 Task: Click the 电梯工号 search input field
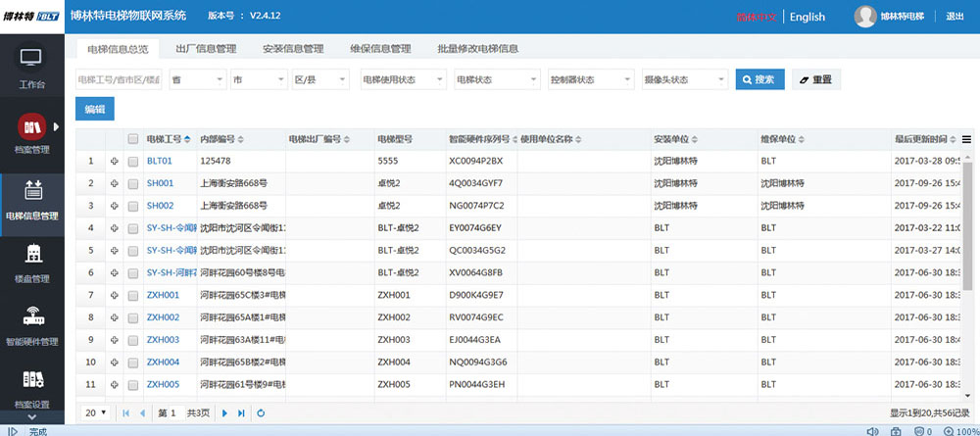coord(119,79)
